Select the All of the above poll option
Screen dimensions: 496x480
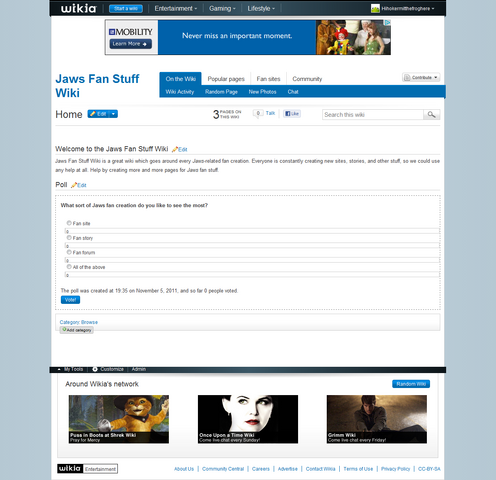click(x=69, y=267)
